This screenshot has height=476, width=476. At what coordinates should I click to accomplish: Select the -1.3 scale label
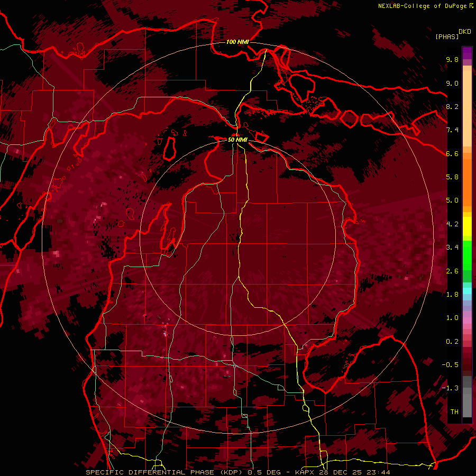click(450, 388)
